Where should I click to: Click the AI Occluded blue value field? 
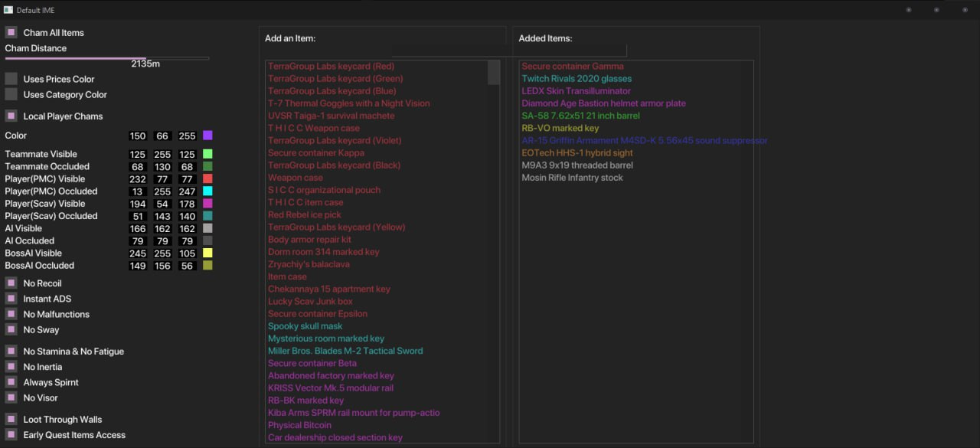coord(187,240)
